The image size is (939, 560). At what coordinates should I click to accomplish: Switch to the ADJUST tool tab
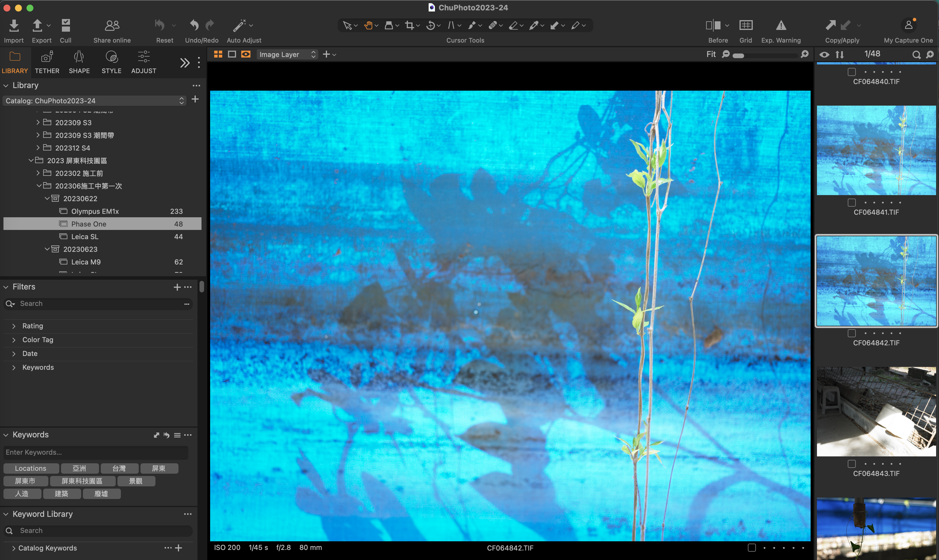(x=143, y=62)
